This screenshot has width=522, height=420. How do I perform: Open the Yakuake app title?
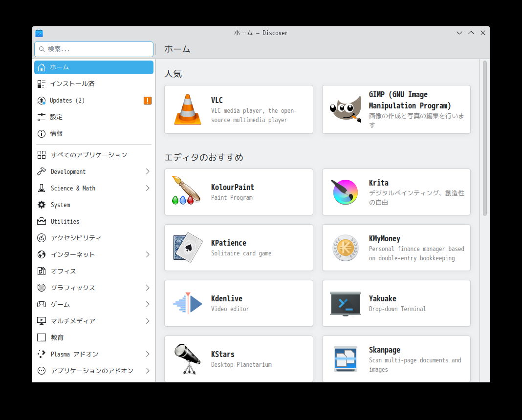click(x=383, y=298)
